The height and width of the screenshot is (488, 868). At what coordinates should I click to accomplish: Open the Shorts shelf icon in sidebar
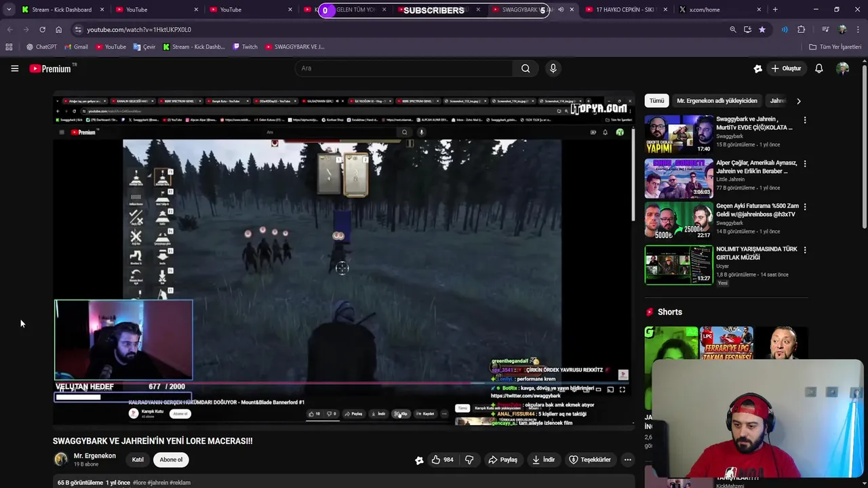[650, 312]
